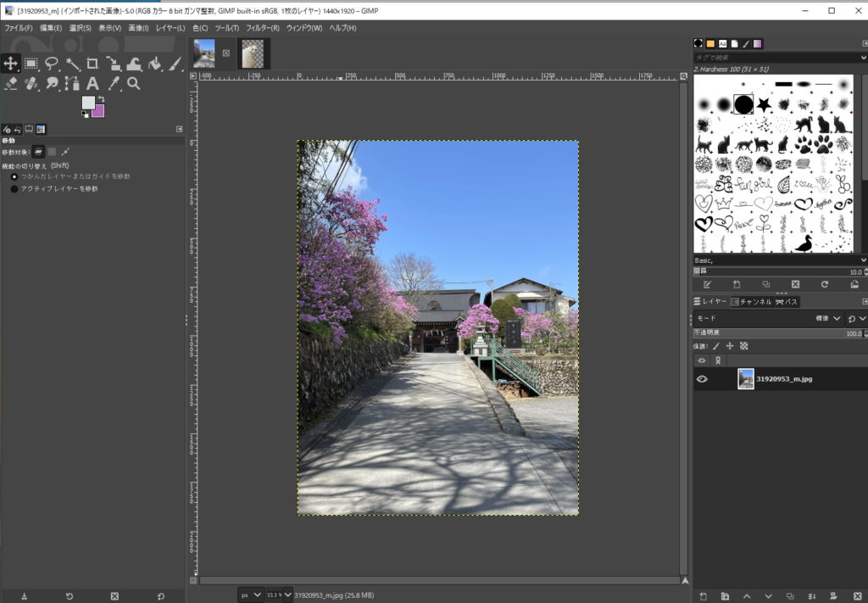The width and height of the screenshot is (868, 603).
Task: Toggle visibility of 31920953_m.jpg layer
Action: coord(702,379)
